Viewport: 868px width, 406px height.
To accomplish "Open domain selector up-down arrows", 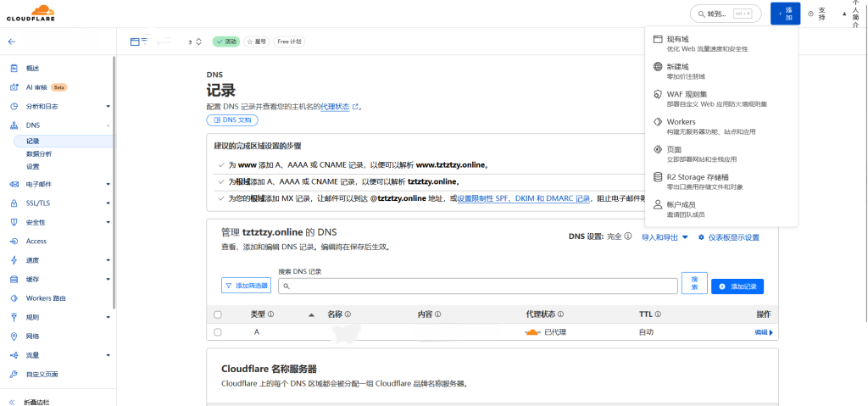I will [198, 42].
